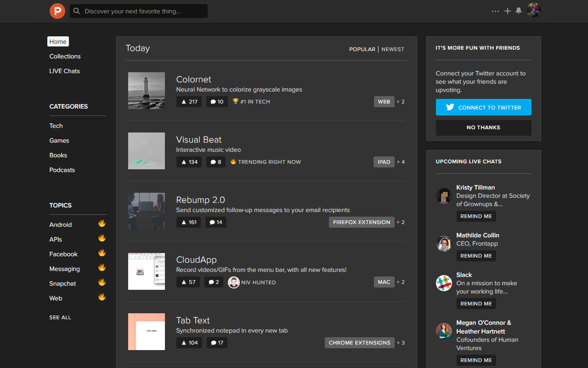Click the Product Hunt logo icon
This screenshot has height=368, width=588.
[57, 11]
